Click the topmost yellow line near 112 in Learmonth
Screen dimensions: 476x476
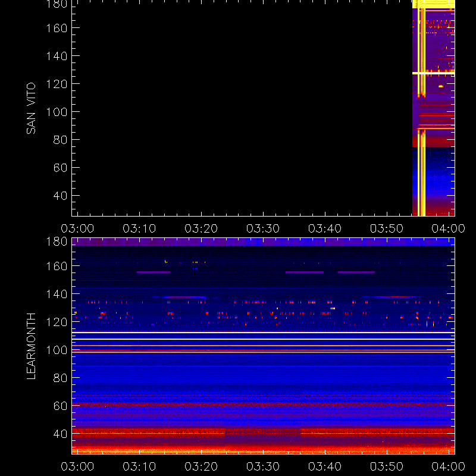(263, 333)
